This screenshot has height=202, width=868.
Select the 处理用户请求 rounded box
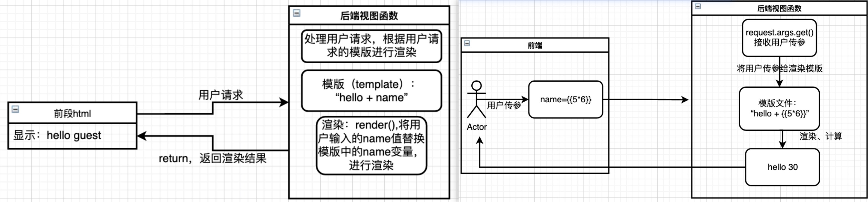coord(371,46)
